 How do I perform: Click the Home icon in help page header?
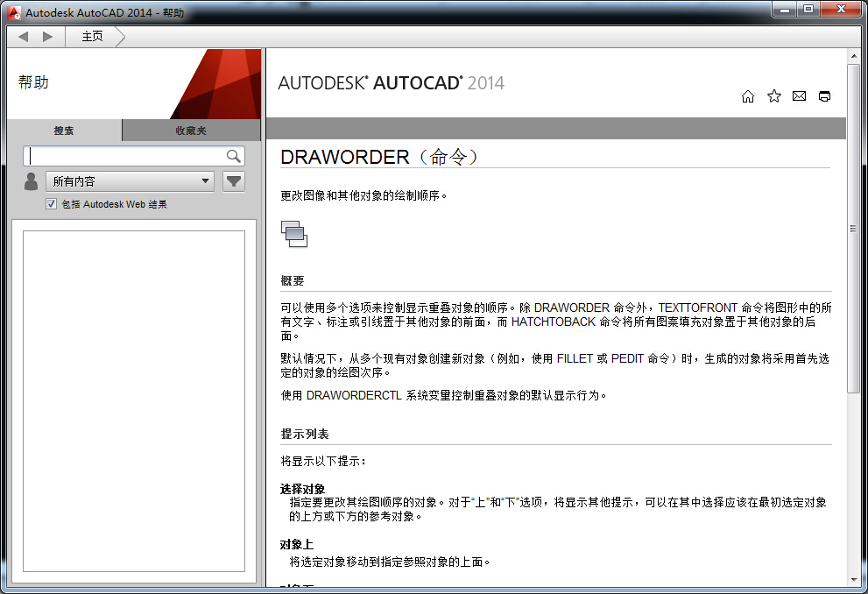tap(747, 96)
